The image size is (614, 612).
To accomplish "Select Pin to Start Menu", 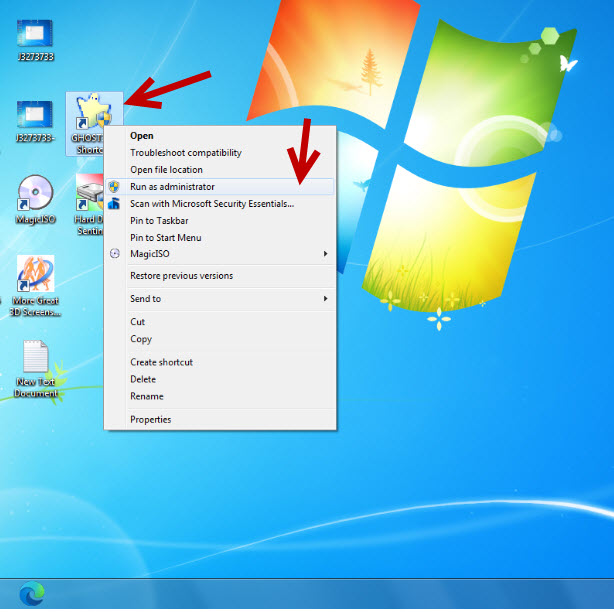I will point(165,238).
